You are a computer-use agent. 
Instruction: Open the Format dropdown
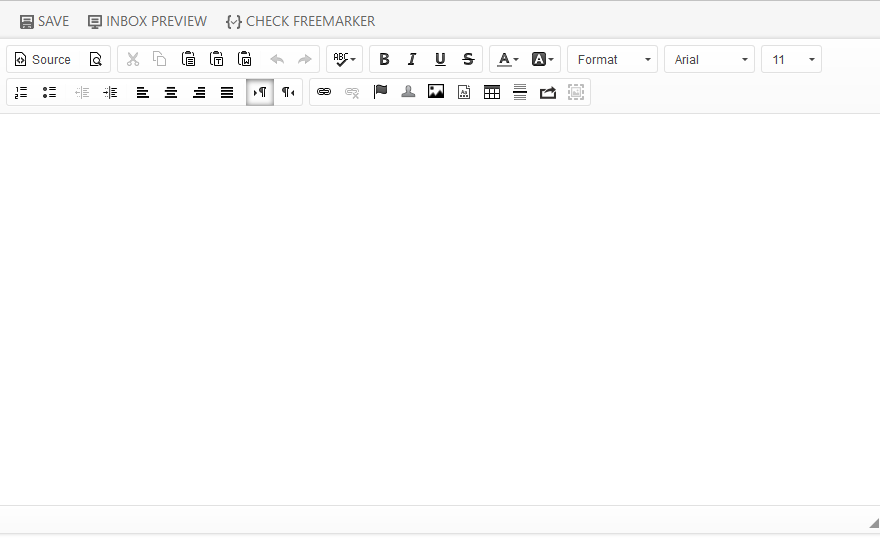coord(612,59)
